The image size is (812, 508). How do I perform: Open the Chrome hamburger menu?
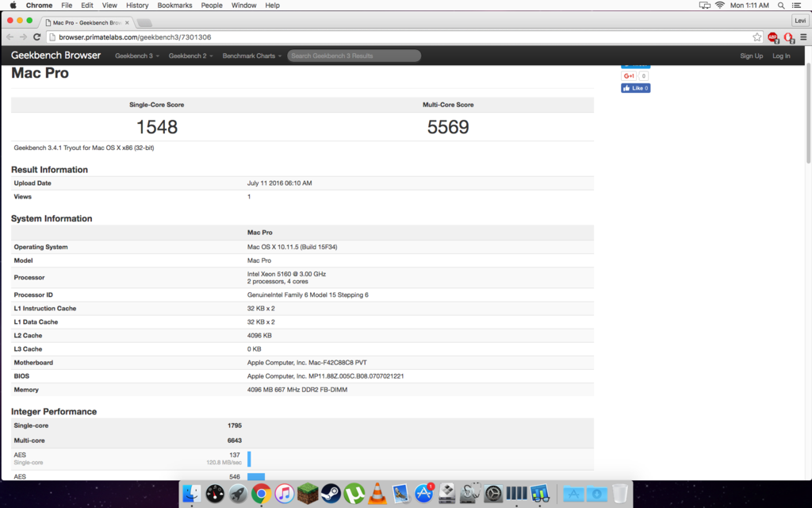(804, 37)
